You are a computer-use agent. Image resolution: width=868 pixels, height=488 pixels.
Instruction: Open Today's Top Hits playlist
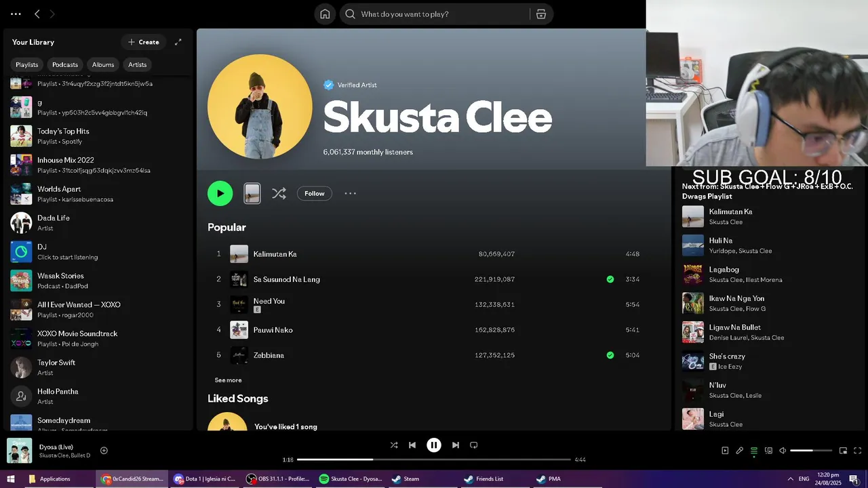(98, 136)
